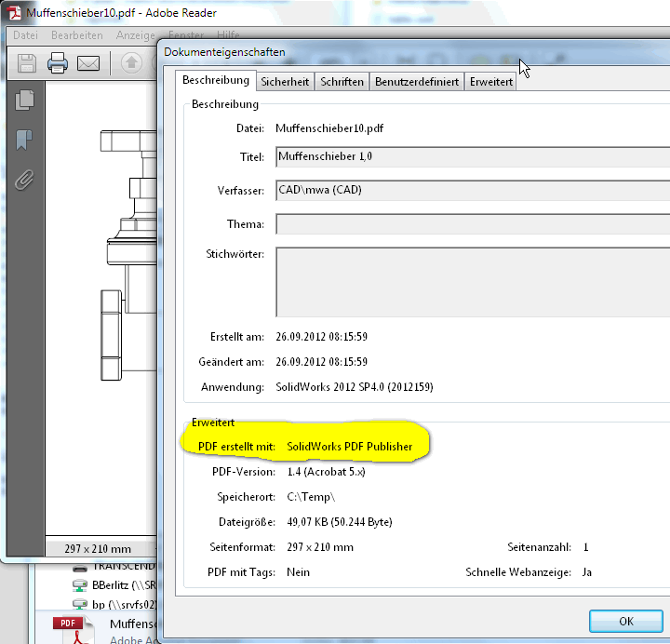Click the Seitenanzahl value 1
Screen dimensions: 670x644
[x=586, y=547]
